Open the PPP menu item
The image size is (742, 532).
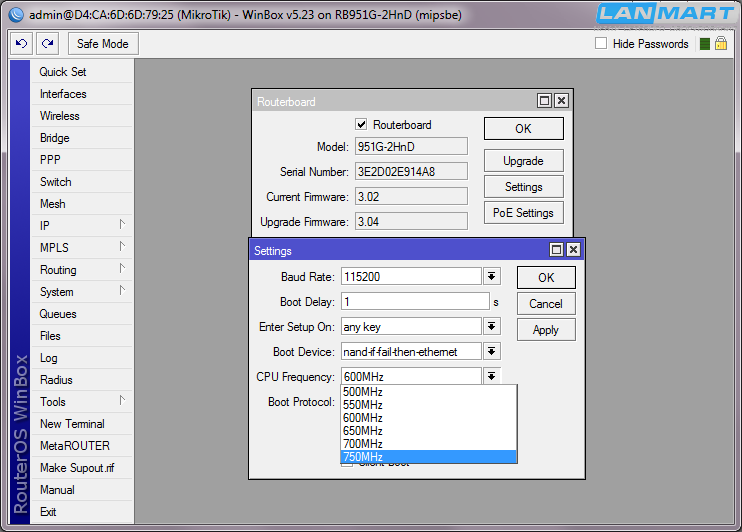[x=81, y=160]
